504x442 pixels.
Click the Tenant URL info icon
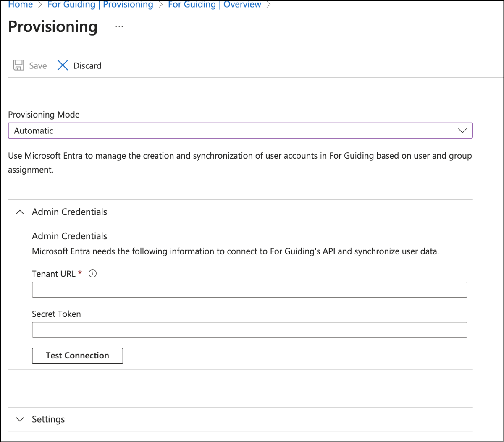coord(93,274)
